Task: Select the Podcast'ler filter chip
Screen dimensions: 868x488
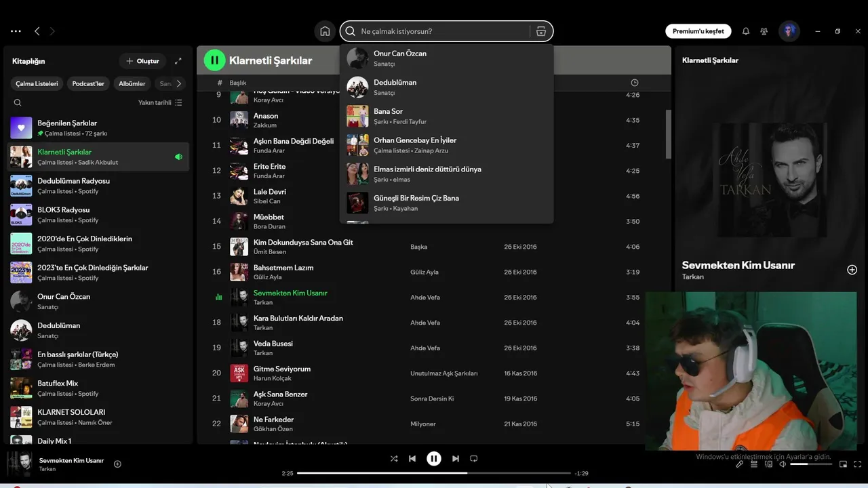Action: tap(88, 83)
